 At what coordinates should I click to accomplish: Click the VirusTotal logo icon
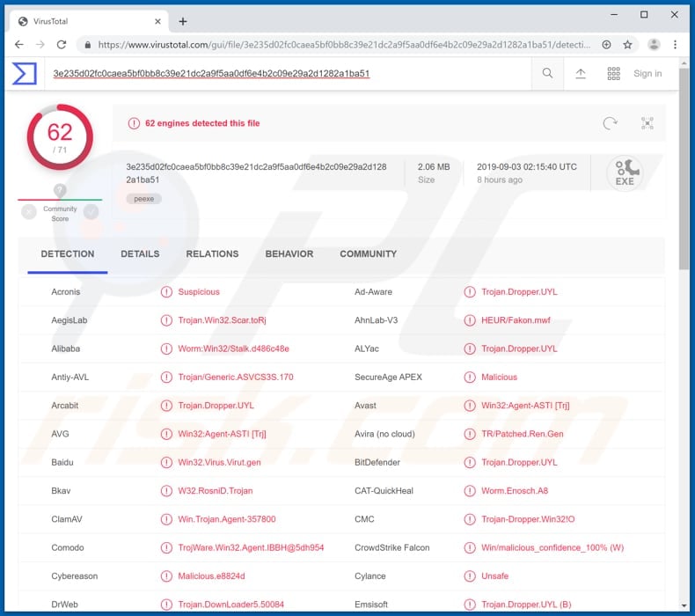[x=24, y=74]
